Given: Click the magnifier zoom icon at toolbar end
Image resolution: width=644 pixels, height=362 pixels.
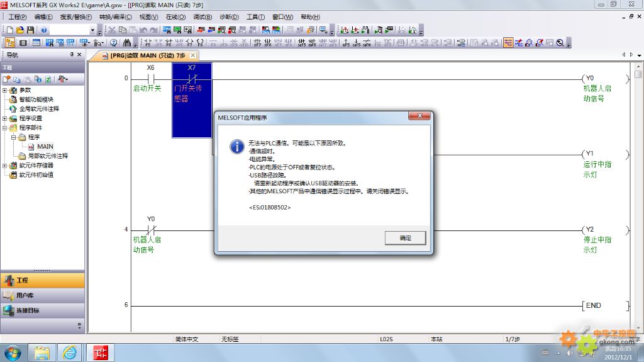Looking at the screenshot, I should 560,43.
